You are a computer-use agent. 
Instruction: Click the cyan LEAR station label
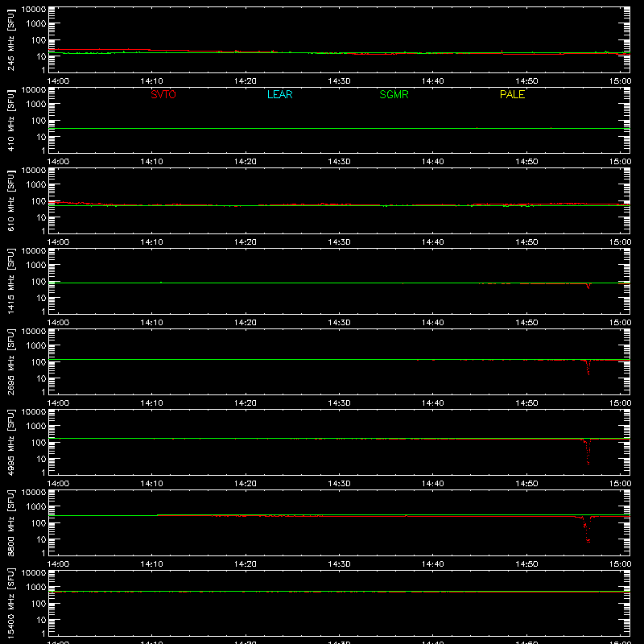click(279, 94)
